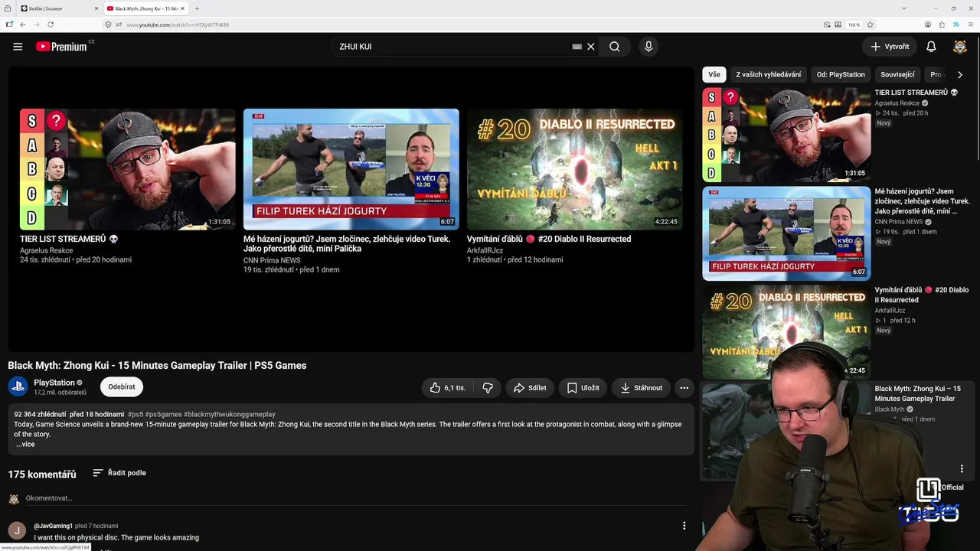Screen dimensions: 980x551
Task: Show more filter chips with right arrow
Action: 959,75
